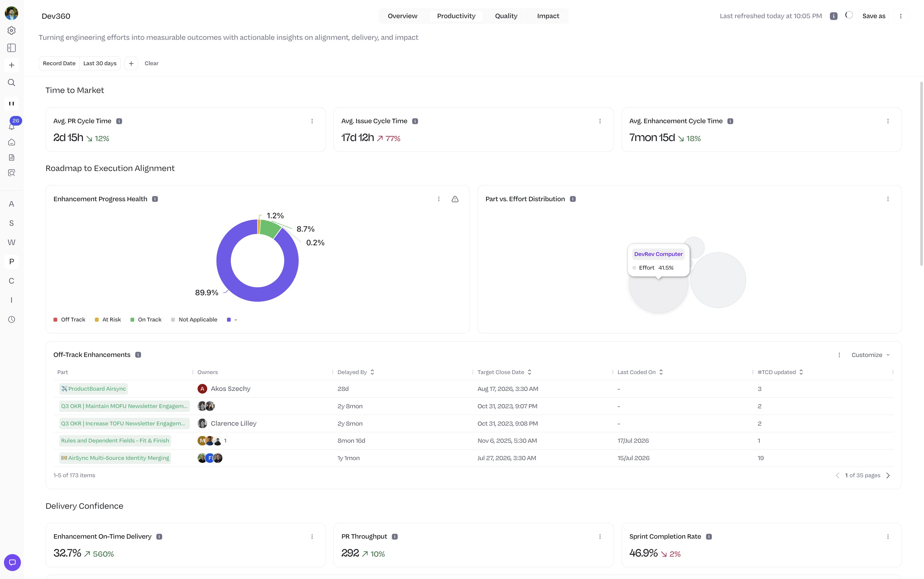Toggle the dash legend entry
The image size is (924, 579).
(x=232, y=320)
